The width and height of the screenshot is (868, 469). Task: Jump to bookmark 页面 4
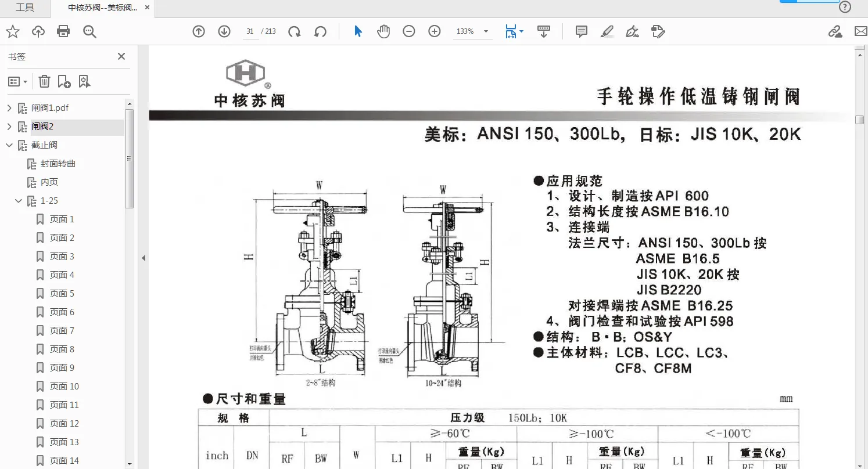[62, 275]
